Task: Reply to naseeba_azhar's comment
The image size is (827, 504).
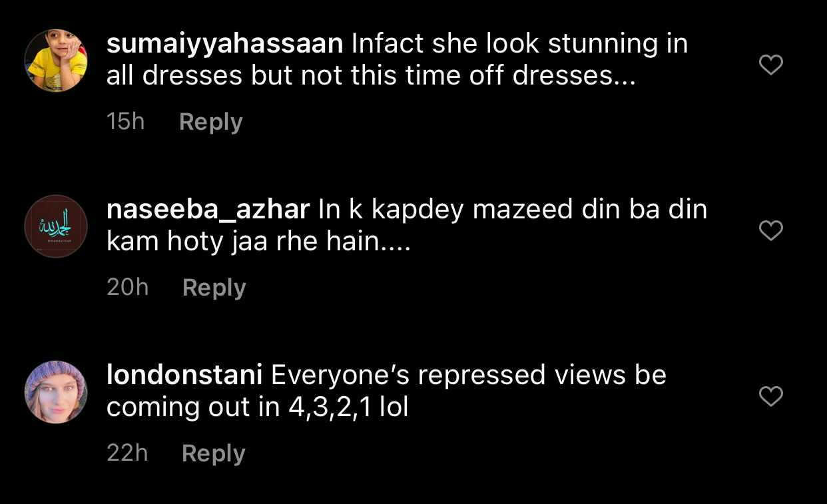Action: click(214, 288)
